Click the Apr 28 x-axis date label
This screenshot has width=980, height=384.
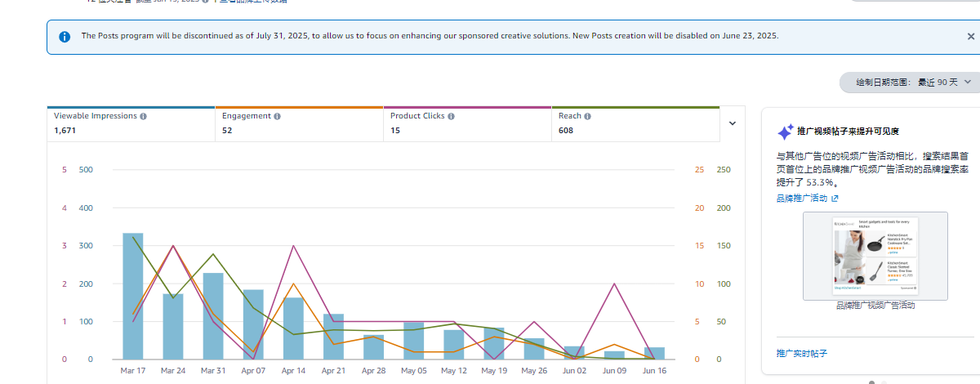point(373,370)
